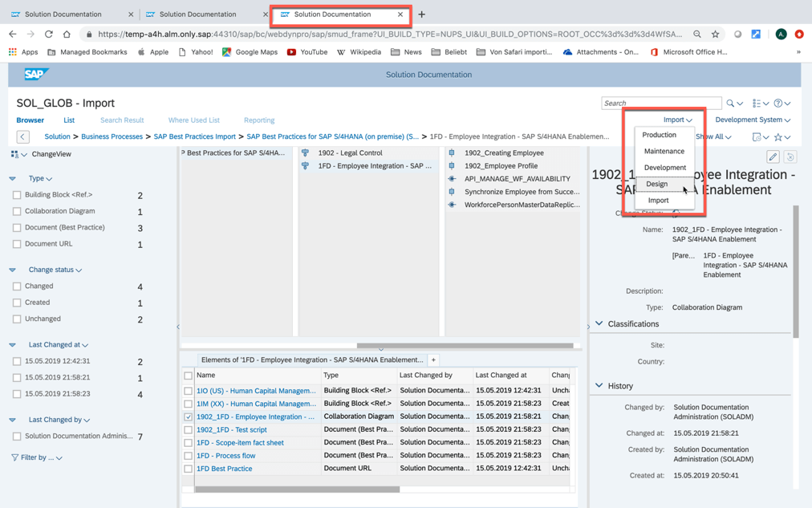Toggle the select-all checkbox in table header

click(188, 376)
